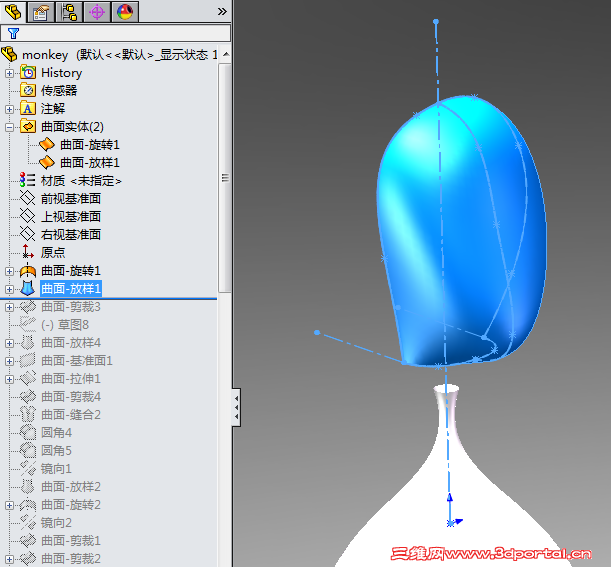Click the 曲面-旋转1 revolve feature icon
611x567 pixels.
(x=28, y=270)
